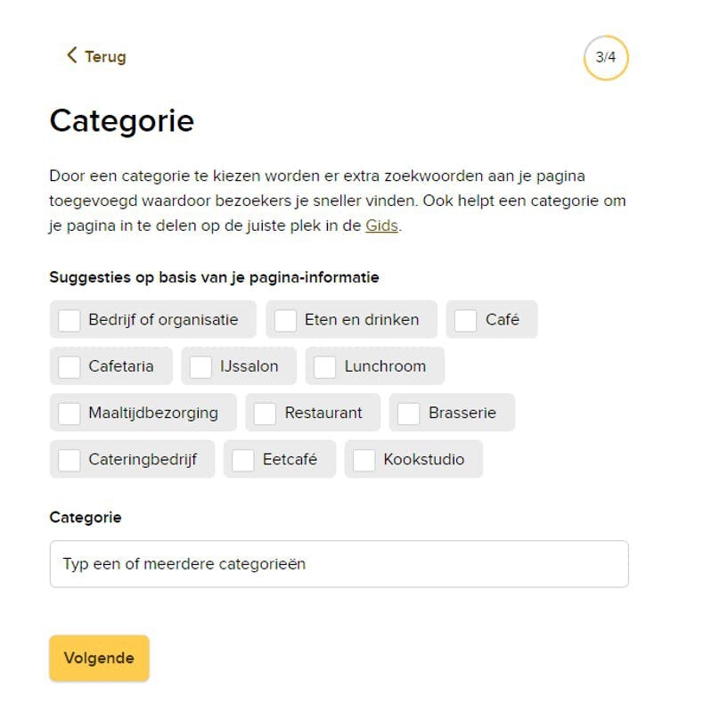The width and height of the screenshot is (728, 713).
Task: Tick the Eetcafé checkbox
Action: click(x=243, y=460)
